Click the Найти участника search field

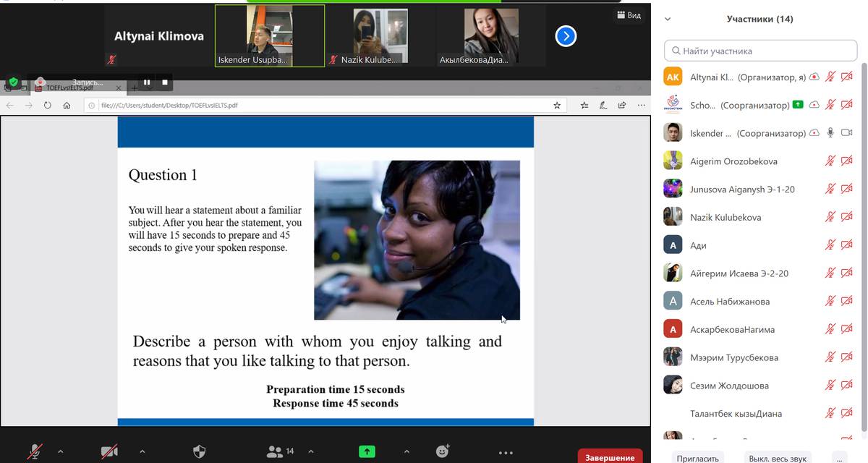[760, 51]
